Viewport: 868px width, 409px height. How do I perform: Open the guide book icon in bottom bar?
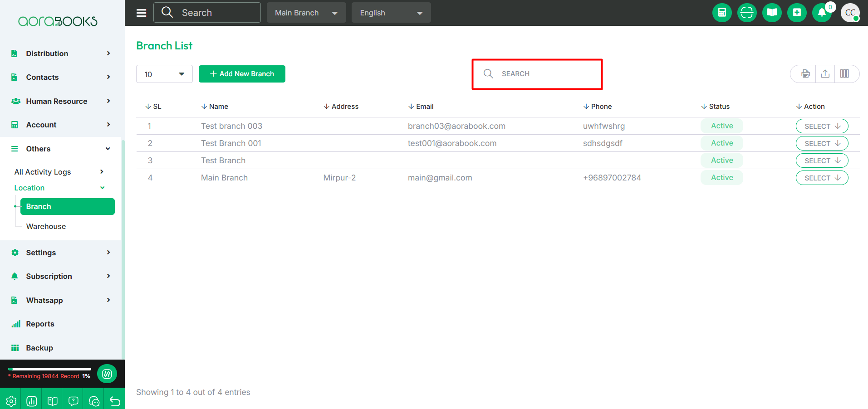tap(53, 401)
